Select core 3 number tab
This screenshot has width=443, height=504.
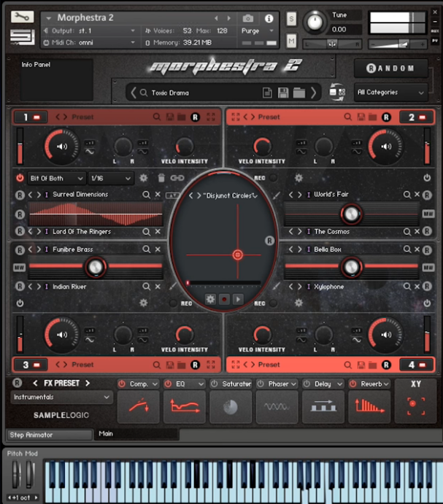tap(31, 365)
